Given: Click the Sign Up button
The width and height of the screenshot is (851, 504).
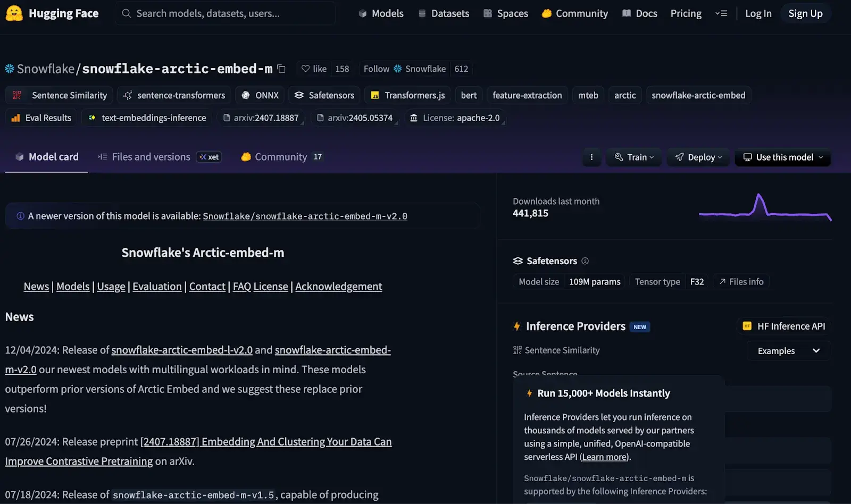Looking at the screenshot, I should coord(805,13).
